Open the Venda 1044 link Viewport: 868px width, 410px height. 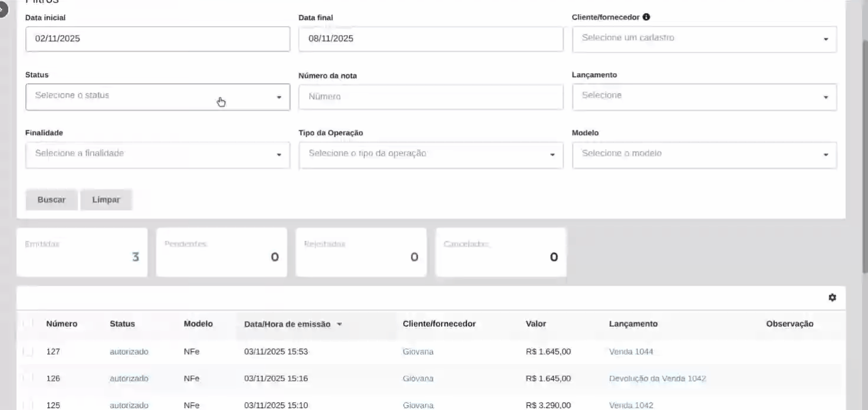pos(631,352)
